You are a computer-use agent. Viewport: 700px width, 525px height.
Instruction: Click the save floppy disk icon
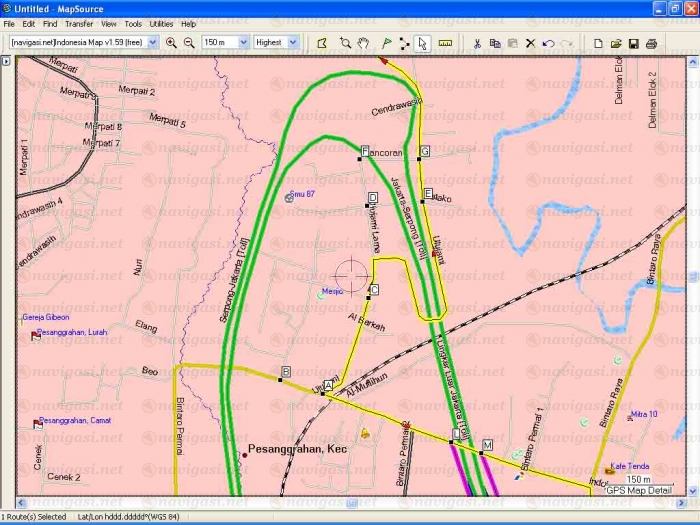(x=633, y=43)
